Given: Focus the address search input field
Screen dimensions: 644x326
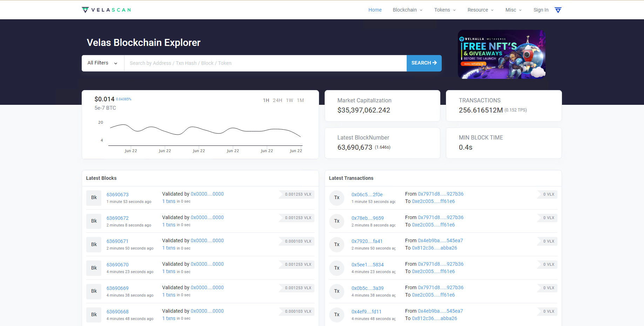Looking at the screenshot, I should [x=265, y=63].
